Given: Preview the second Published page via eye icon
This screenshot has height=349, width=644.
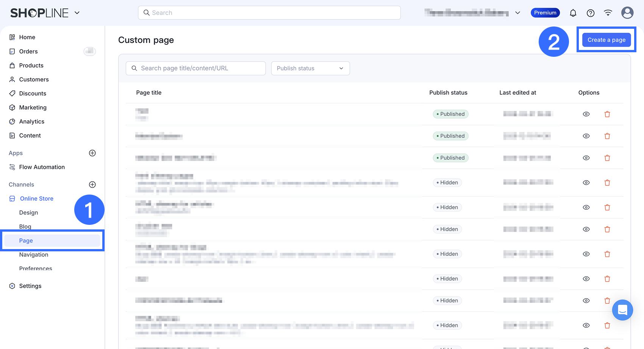Looking at the screenshot, I should [586, 136].
